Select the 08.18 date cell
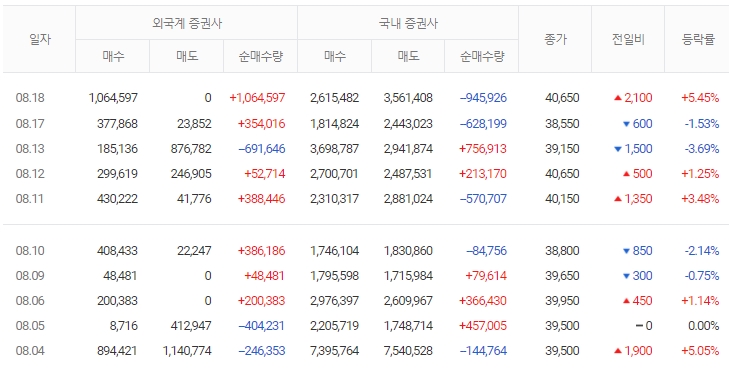Image resolution: width=729 pixels, height=371 pixels. pos(30,98)
